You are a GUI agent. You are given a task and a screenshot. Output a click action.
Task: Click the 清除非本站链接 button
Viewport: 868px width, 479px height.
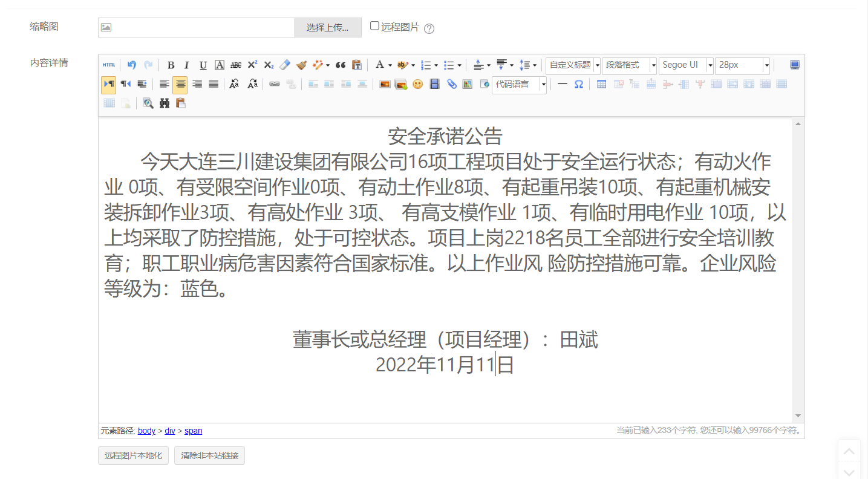coord(209,455)
